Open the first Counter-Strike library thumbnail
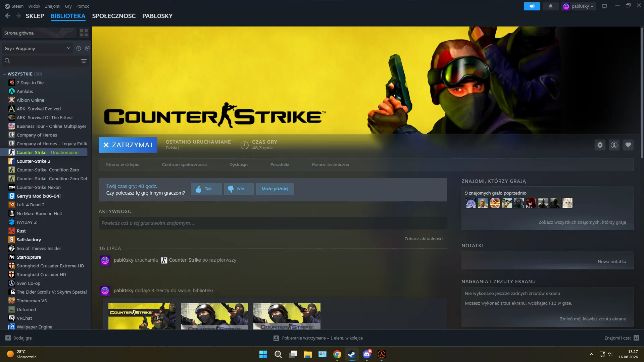The image size is (644, 362). point(142,316)
